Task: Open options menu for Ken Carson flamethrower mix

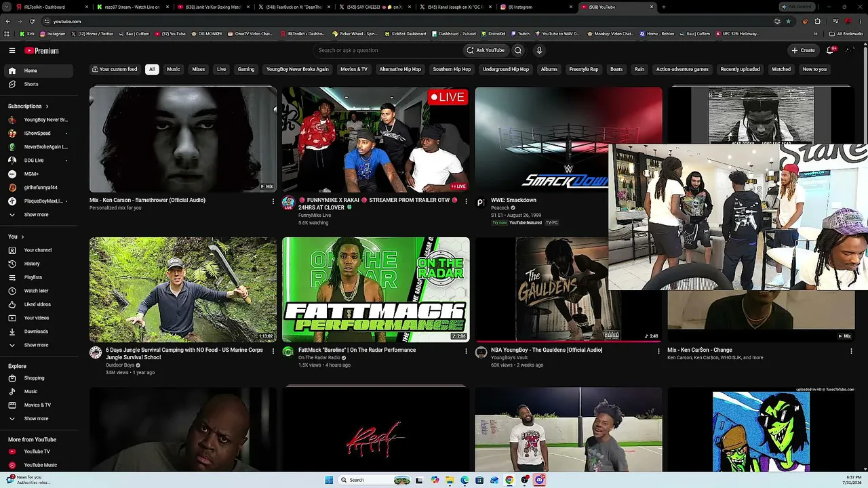Action: coord(273,201)
